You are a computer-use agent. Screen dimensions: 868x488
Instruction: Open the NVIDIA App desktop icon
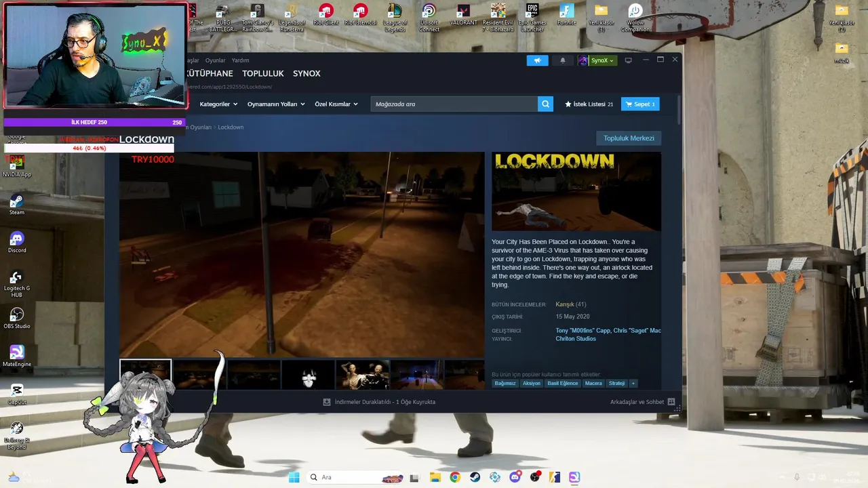click(x=16, y=167)
